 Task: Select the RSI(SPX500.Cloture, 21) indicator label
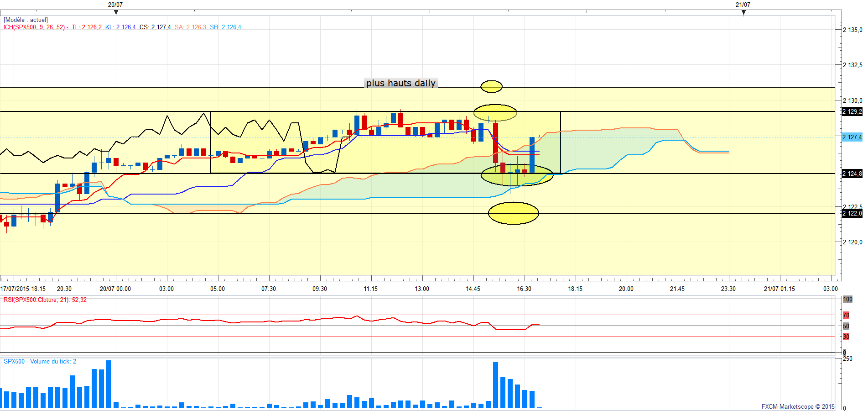[x=45, y=300]
